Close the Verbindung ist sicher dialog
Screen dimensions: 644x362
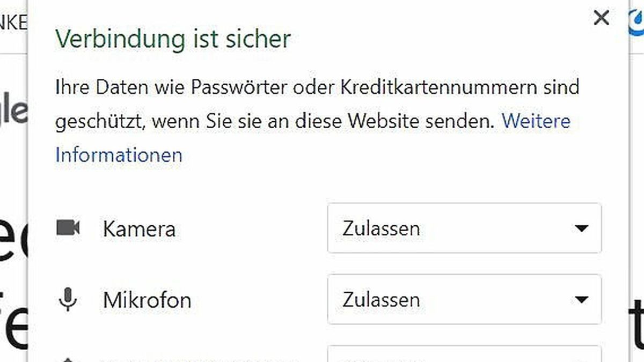[x=602, y=18]
